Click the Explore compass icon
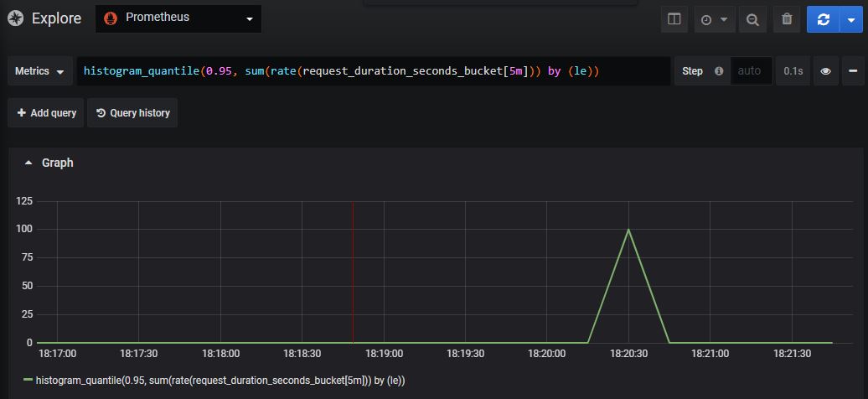Image resolution: width=868 pixels, height=399 pixels. 14,18
